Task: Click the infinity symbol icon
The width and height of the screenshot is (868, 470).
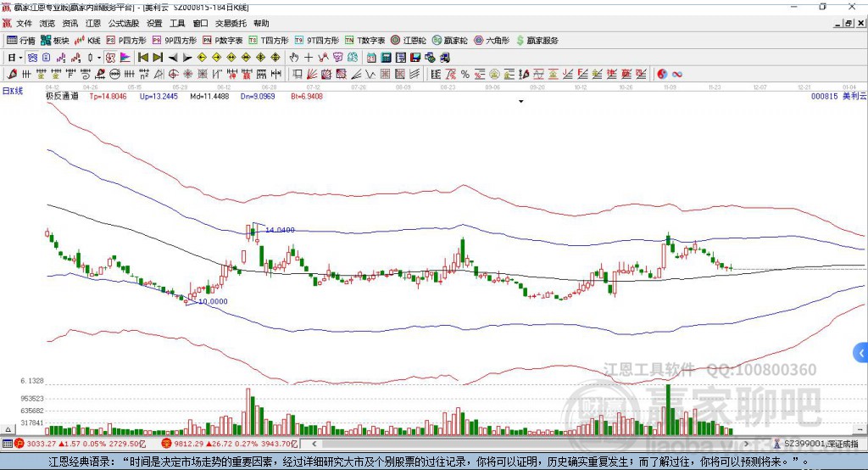Action: 677,75
